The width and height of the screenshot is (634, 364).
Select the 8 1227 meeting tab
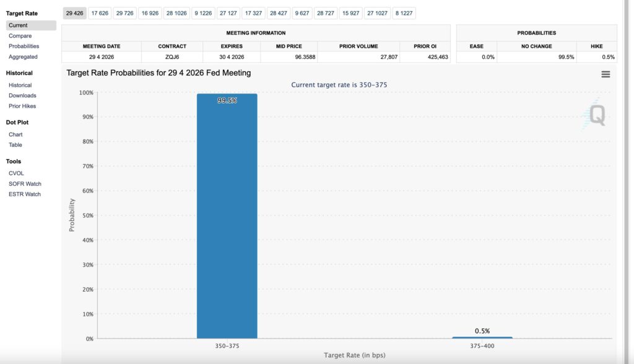click(x=404, y=13)
